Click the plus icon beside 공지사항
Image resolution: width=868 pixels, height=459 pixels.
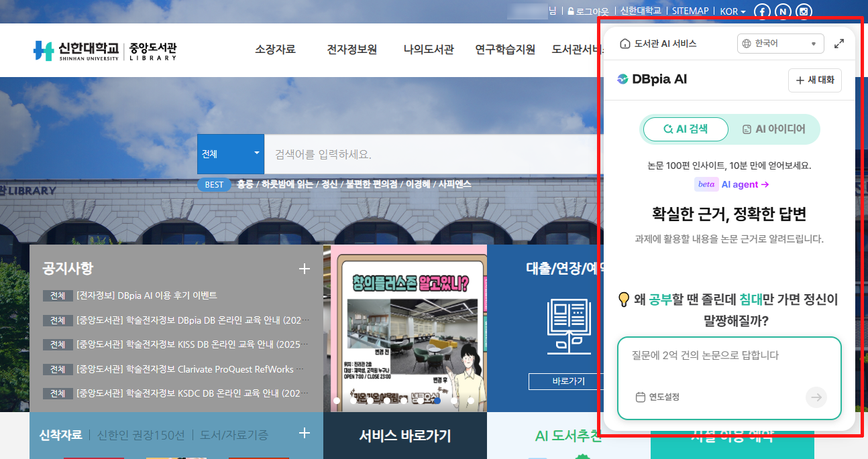(x=305, y=269)
